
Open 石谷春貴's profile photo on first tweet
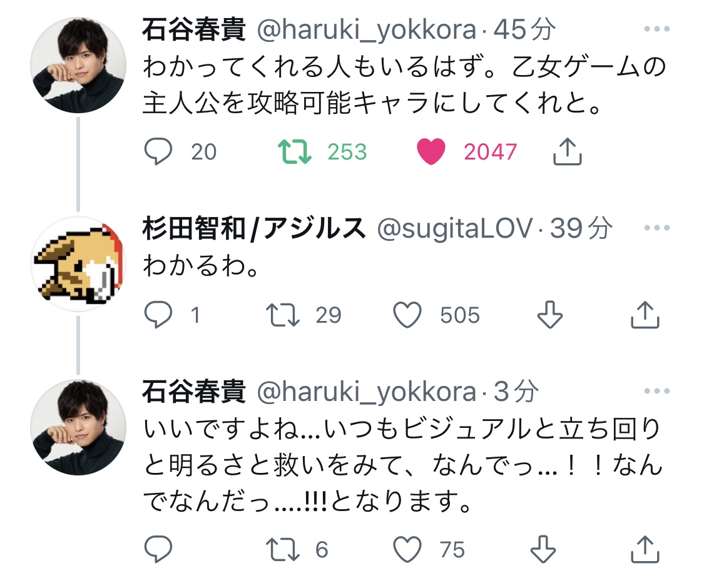79,65
